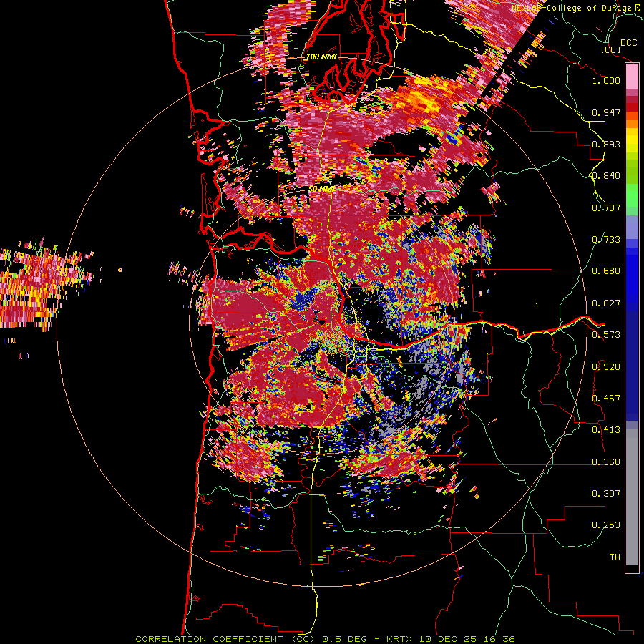The width and height of the screenshot is (644, 644).
Task: Click the 0.307 scale value
Action: tap(606, 494)
